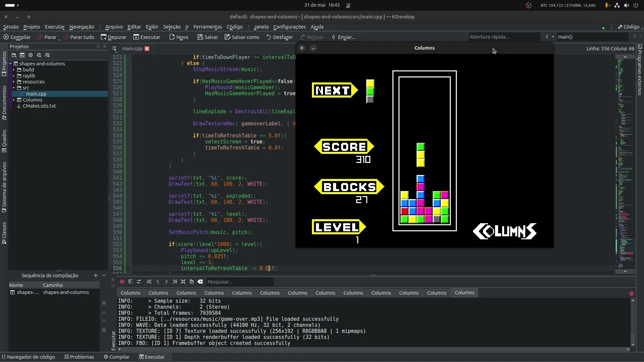Go to previous item in output toolbar

click(x=158, y=282)
